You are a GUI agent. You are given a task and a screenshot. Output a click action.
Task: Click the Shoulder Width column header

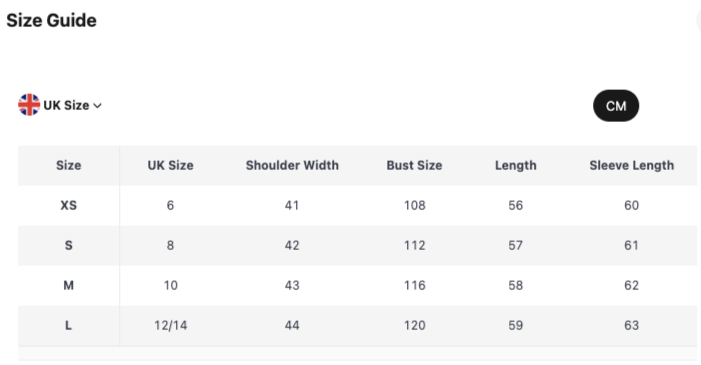point(292,165)
